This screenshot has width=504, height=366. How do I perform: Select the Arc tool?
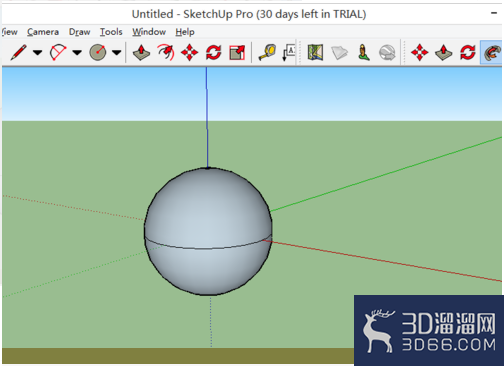point(58,52)
